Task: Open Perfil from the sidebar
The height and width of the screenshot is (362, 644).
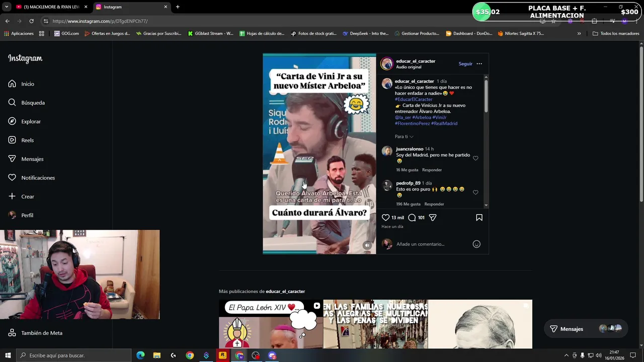Action: [x=21, y=215]
